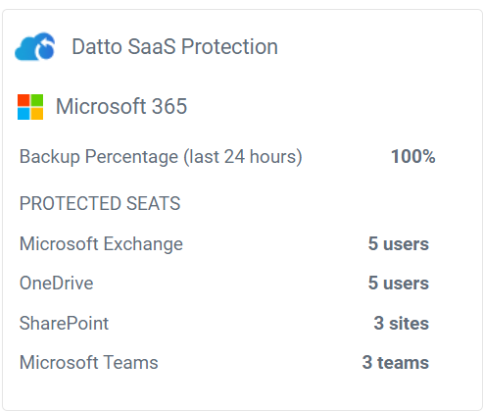
Task: Select the Microsoft 365 heading
Action: 121,106
